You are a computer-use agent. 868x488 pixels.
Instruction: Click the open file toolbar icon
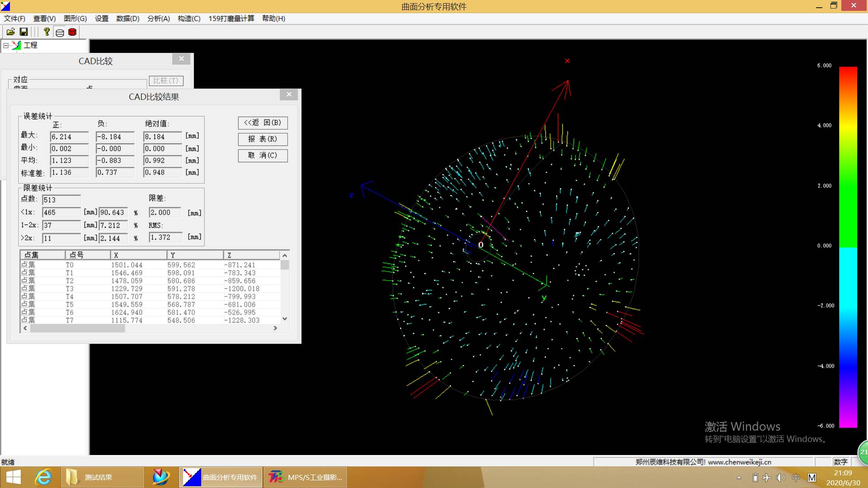click(x=10, y=32)
